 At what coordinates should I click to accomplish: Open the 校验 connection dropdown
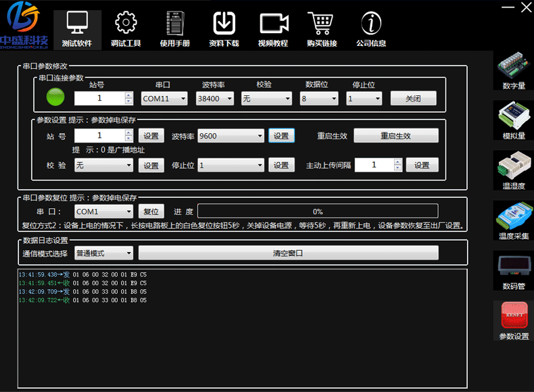[x=266, y=99]
